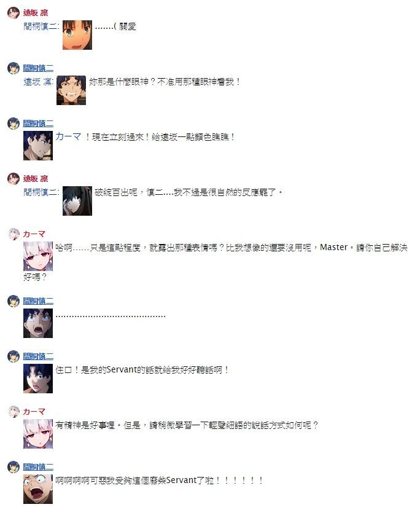Click the orange-faced girl emoticon thumbnail
Screen dimensions: 420x507
[x=77, y=35]
